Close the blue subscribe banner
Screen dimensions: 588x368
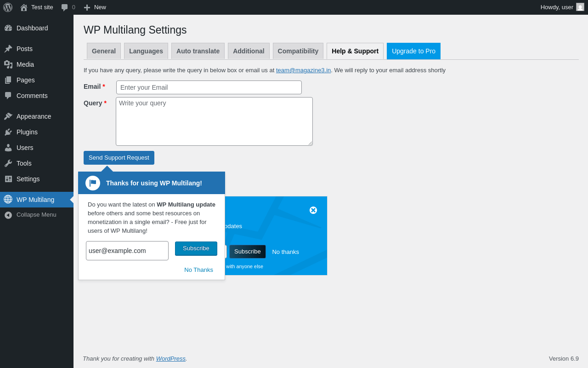(x=313, y=210)
